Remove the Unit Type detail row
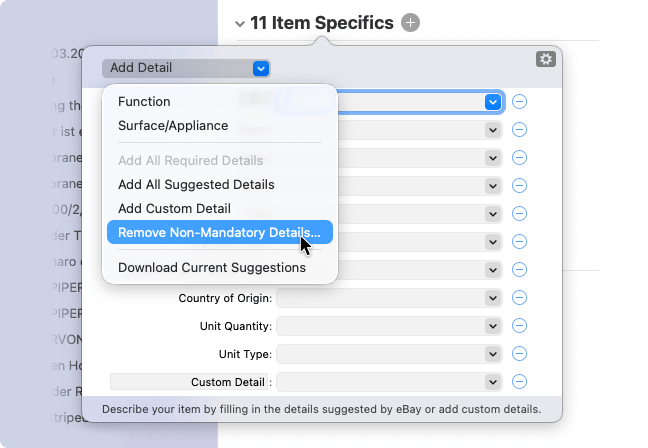Viewport: 648px width, 448px height. click(x=519, y=354)
